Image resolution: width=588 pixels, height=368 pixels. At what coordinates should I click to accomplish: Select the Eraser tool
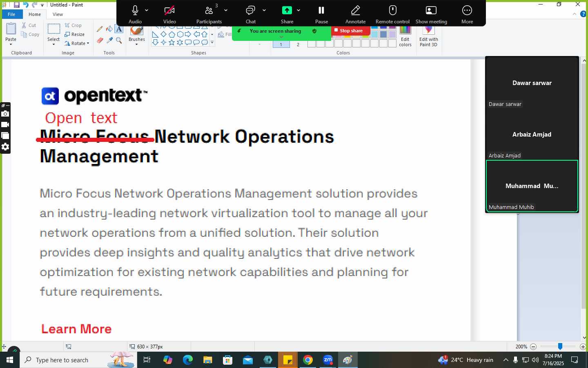[100, 40]
